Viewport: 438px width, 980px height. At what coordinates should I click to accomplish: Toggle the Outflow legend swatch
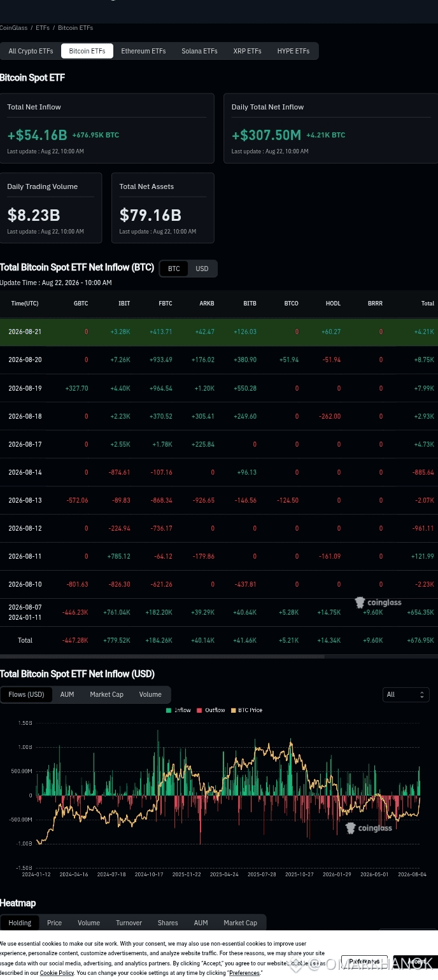coord(199,710)
